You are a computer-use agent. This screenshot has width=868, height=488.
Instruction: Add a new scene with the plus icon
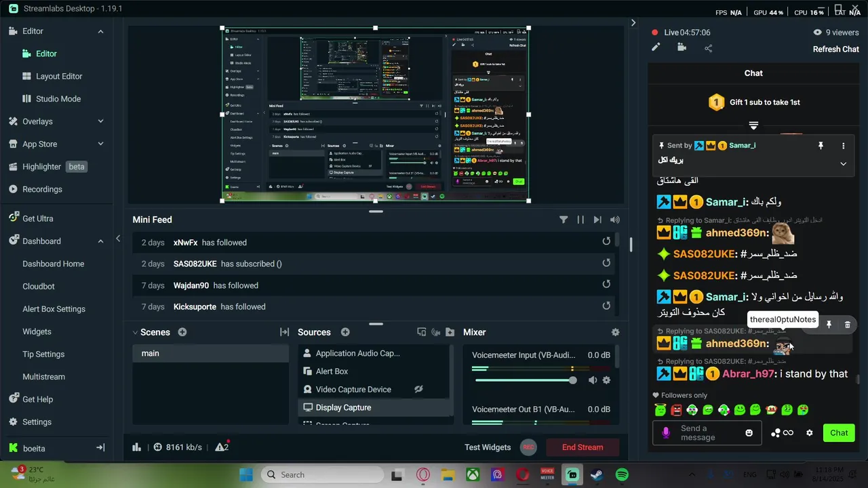point(182,332)
